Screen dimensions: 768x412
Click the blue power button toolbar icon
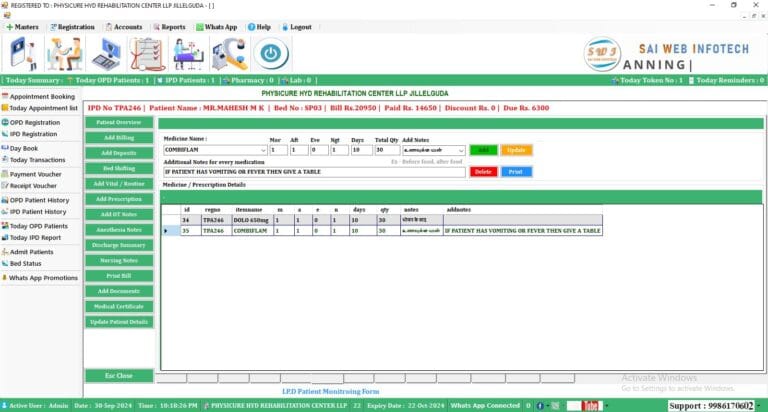[x=271, y=54]
